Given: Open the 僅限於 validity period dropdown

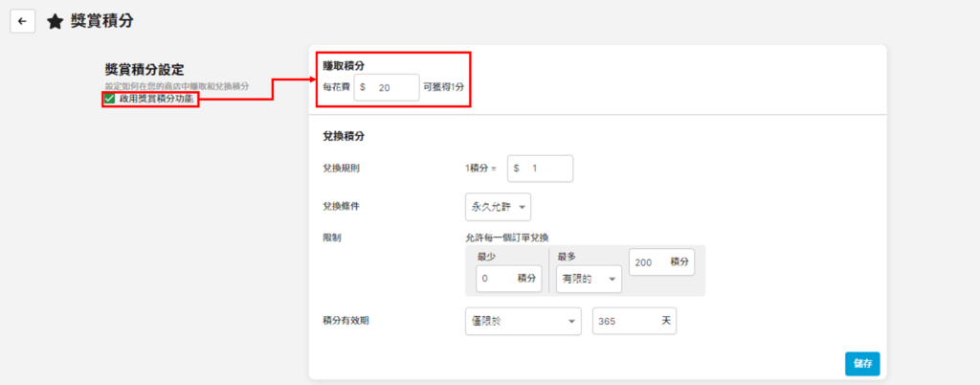Looking at the screenshot, I should [x=523, y=321].
